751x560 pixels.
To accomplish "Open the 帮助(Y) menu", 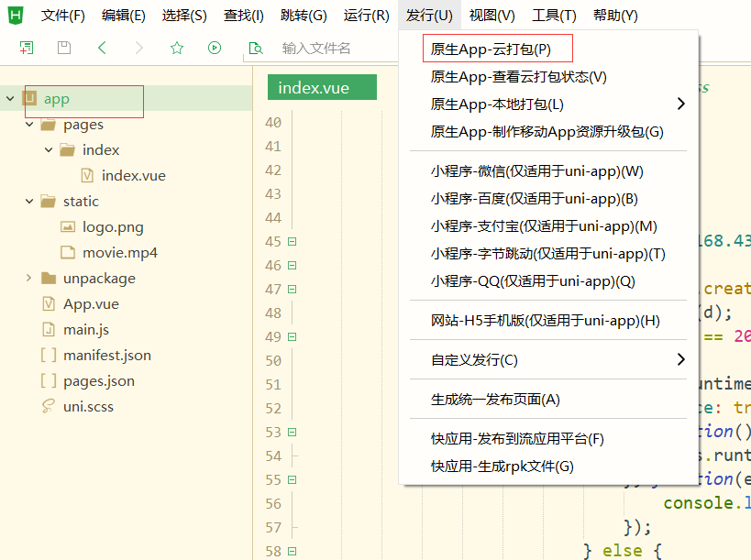I will click(x=615, y=16).
